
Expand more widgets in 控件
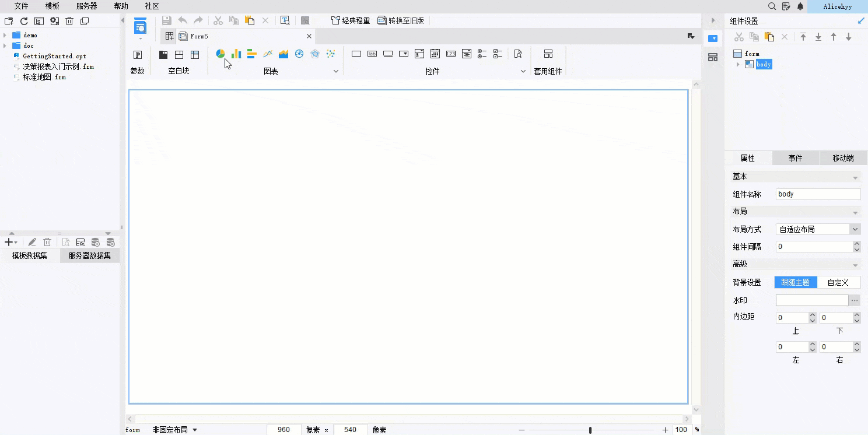click(523, 71)
